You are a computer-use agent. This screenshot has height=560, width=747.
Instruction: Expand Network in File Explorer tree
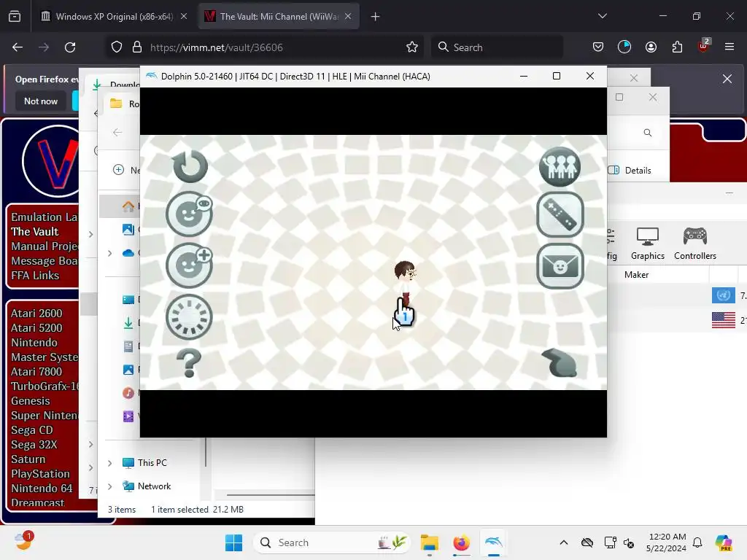[110, 486]
